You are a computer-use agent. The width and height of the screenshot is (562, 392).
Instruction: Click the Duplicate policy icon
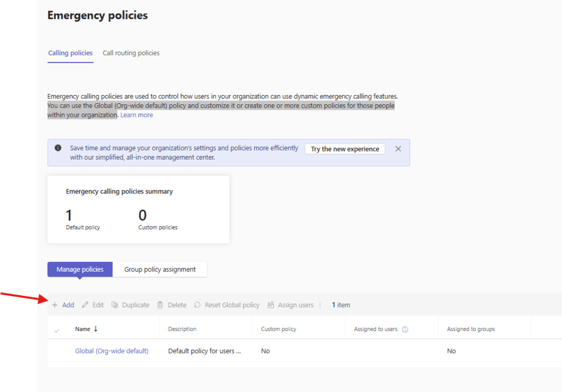point(115,305)
